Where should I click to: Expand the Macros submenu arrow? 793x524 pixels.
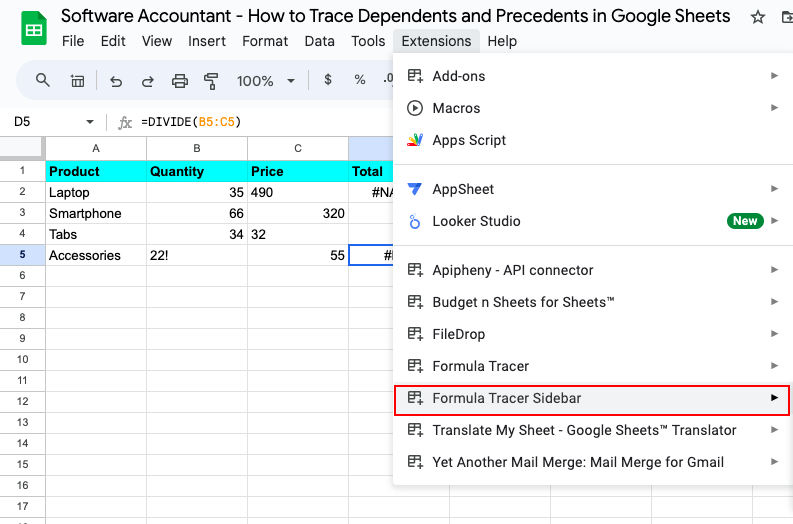(774, 108)
